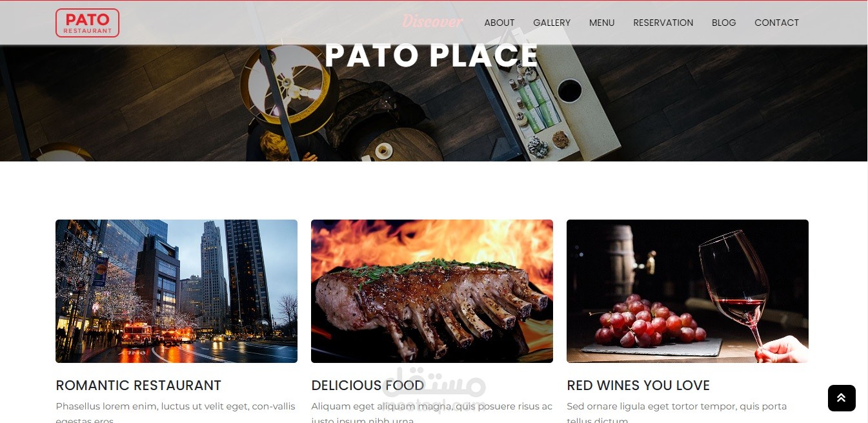Open the red wine and grapes photo
The width and height of the screenshot is (868, 423).
click(687, 291)
